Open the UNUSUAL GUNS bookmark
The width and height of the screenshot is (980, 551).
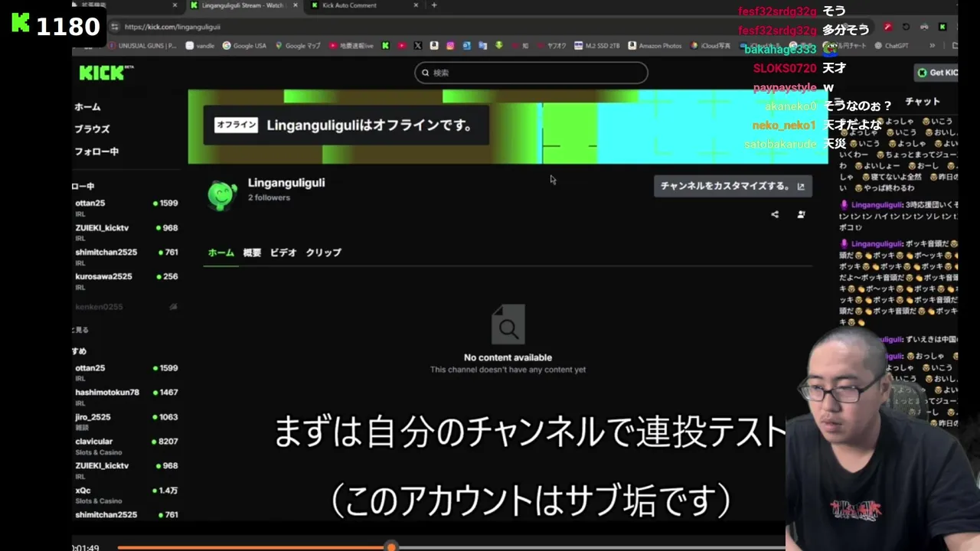pos(141,46)
